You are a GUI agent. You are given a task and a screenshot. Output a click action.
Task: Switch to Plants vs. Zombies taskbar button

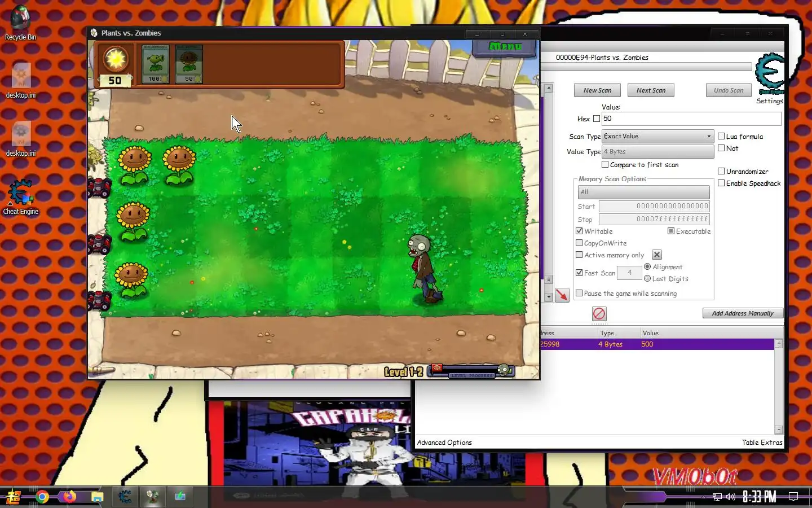coord(153,497)
